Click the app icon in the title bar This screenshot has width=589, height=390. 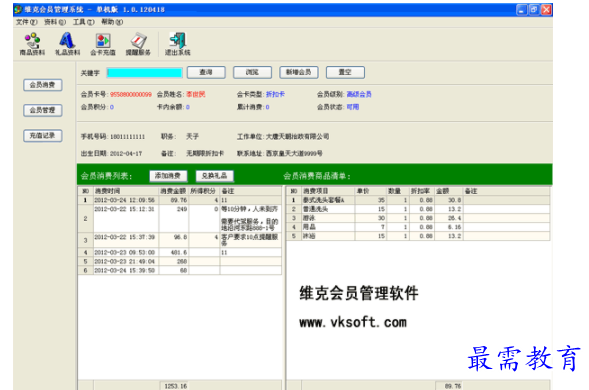(18, 9)
